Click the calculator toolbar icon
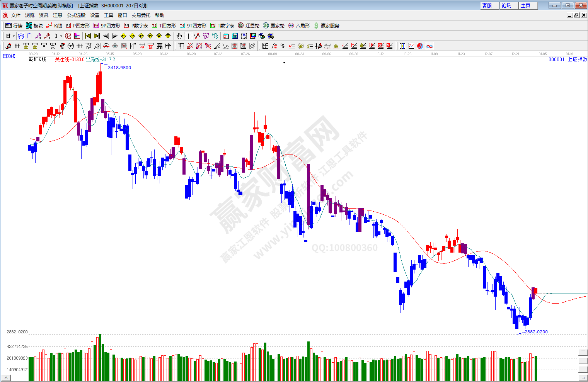Viewport: 588px width, 382px height. pyautogui.click(x=235, y=36)
